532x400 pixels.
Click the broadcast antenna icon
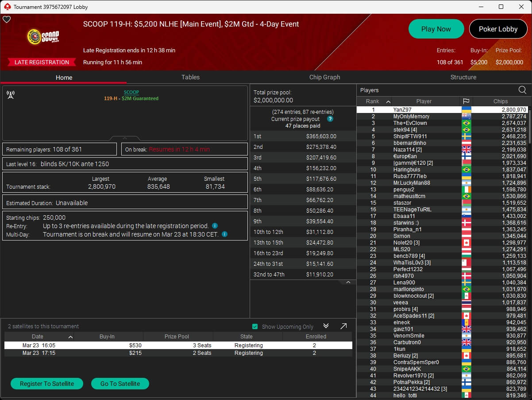coord(11,94)
